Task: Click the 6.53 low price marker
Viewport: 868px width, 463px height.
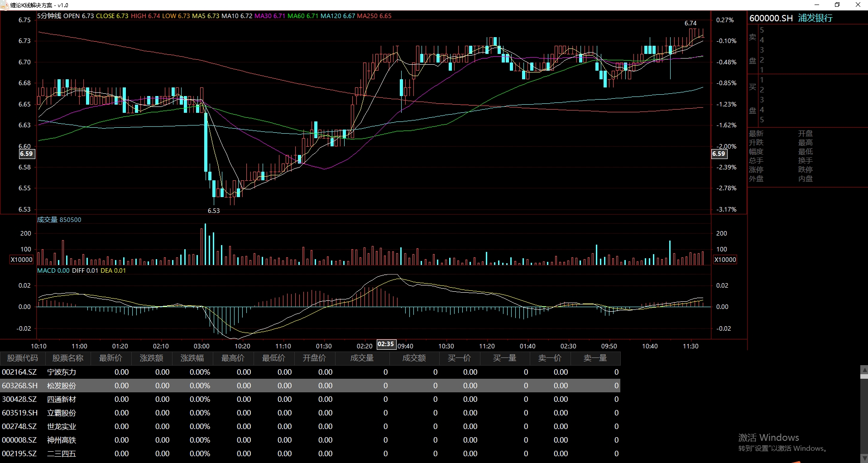Action: point(214,211)
